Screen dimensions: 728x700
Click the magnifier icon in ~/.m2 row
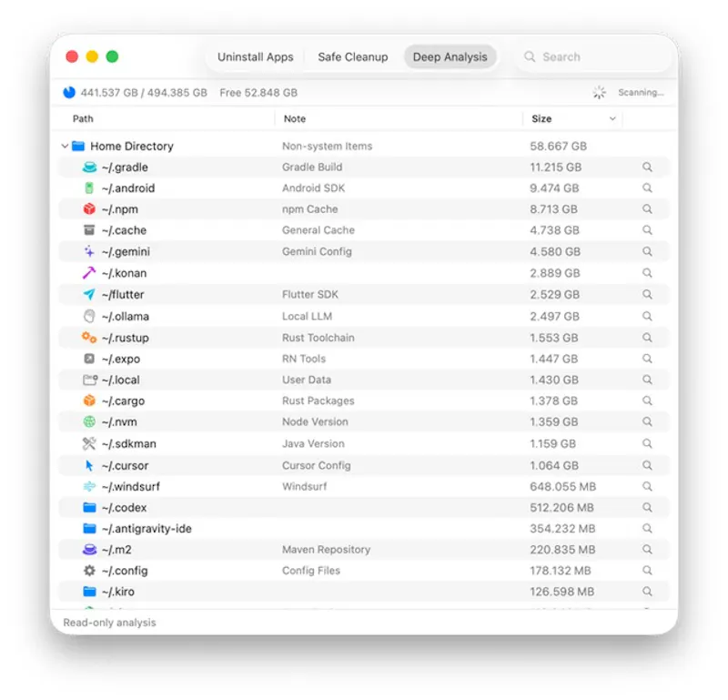[x=647, y=550]
